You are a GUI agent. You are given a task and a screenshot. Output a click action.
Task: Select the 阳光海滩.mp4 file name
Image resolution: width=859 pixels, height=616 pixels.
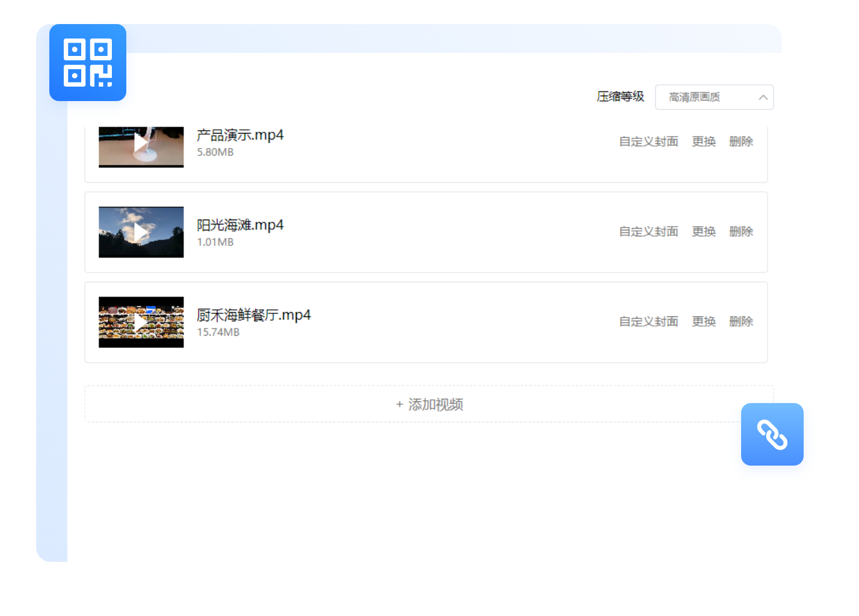pyautogui.click(x=240, y=225)
